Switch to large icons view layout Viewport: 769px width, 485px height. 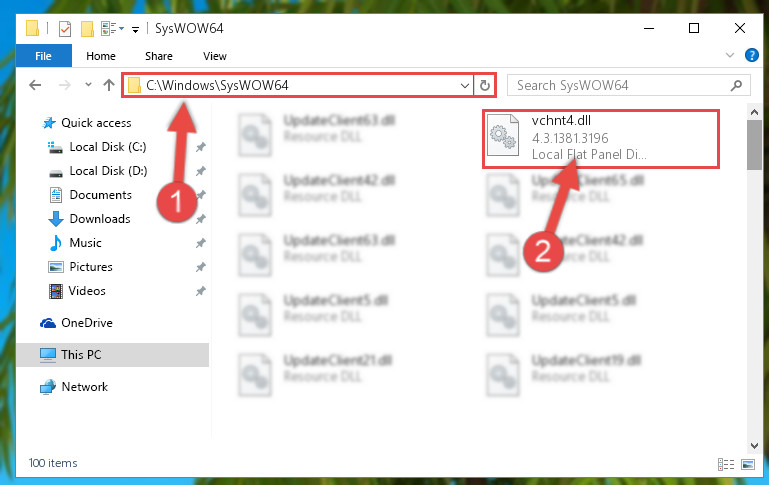(x=748, y=464)
